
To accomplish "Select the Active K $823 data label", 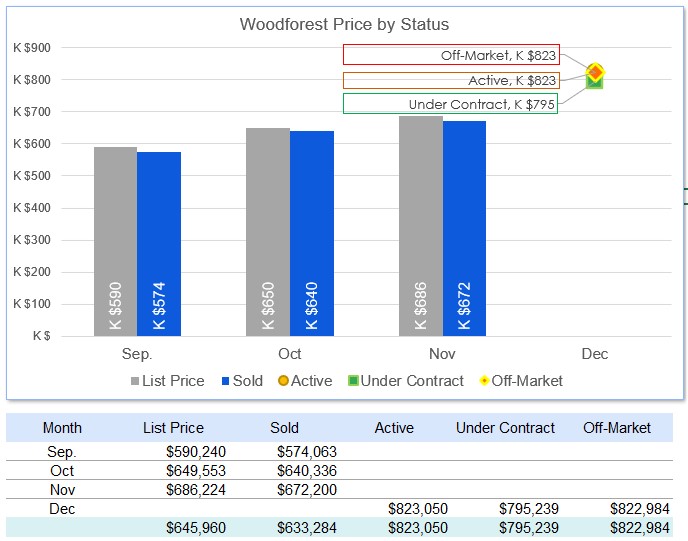I will click(451, 81).
